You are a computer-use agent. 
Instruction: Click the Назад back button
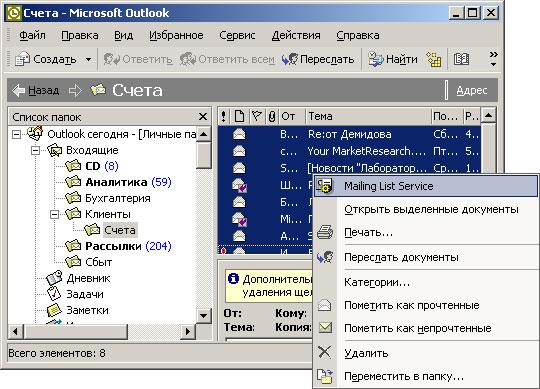(35, 91)
